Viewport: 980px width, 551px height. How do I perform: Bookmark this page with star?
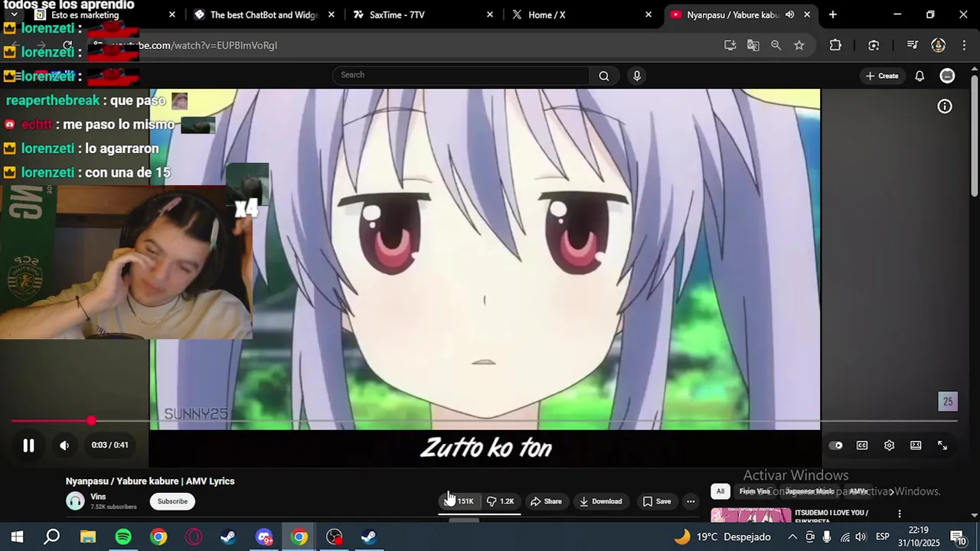pyautogui.click(x=799, y=45)
